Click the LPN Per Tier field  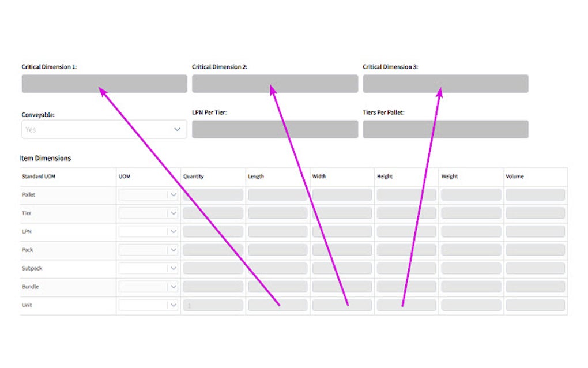(274, 129)
